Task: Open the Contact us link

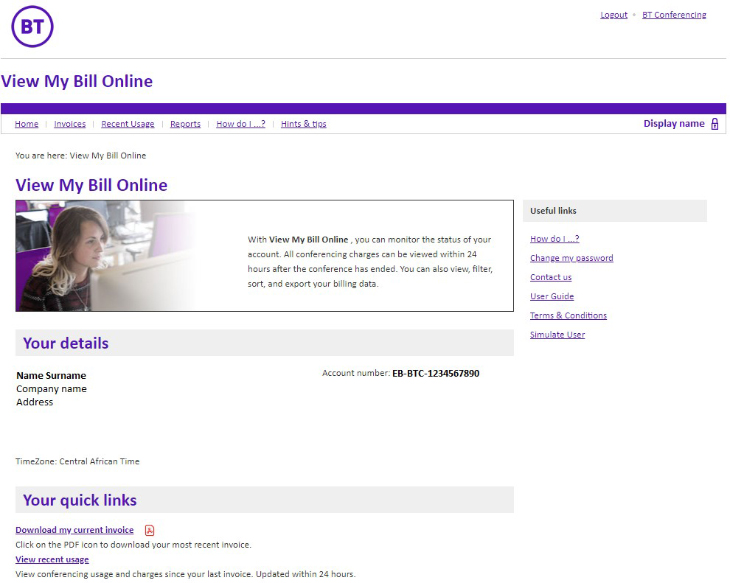Action: (551, 277)
